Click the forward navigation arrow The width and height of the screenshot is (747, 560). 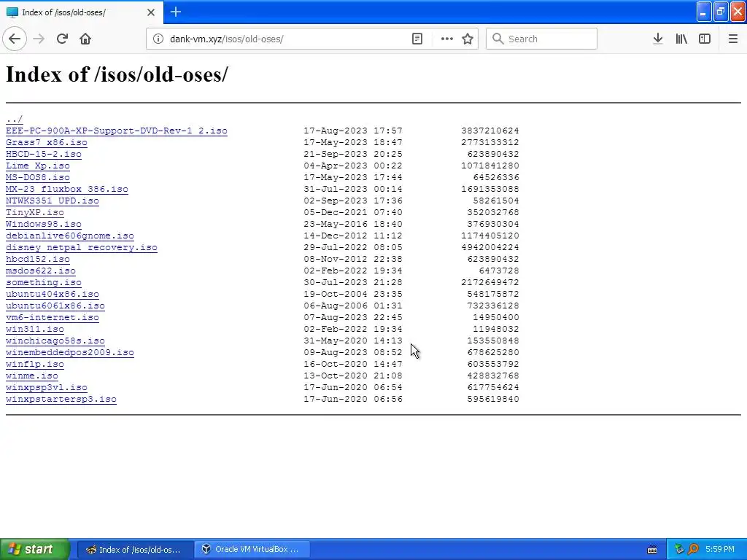click(39, 39)
